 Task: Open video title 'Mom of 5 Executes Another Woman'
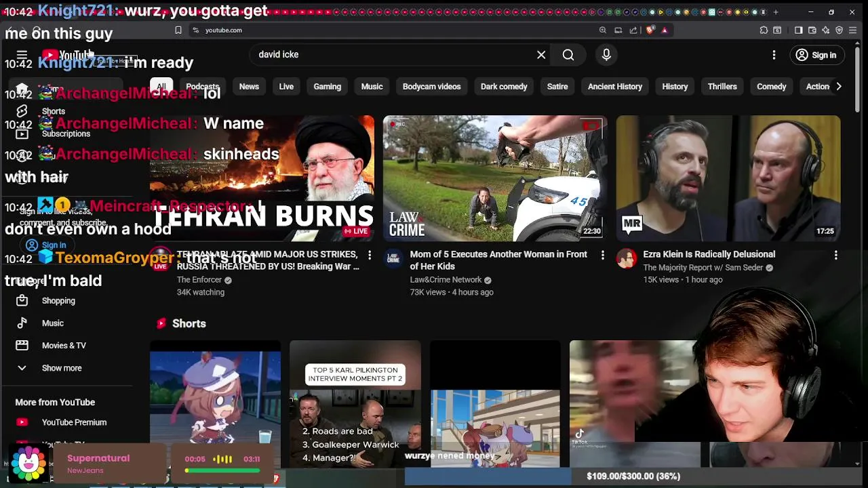click(x=498, y=260)
